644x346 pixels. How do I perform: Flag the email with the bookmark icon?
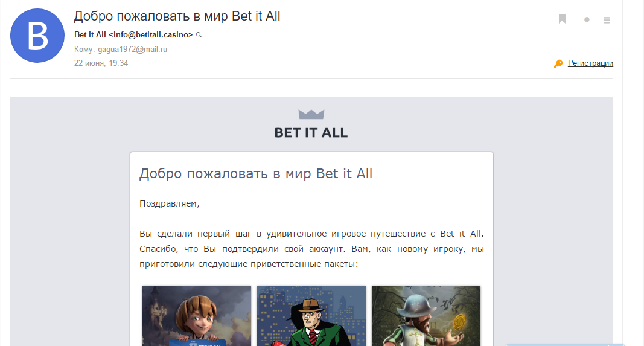[x=563, y=19]
